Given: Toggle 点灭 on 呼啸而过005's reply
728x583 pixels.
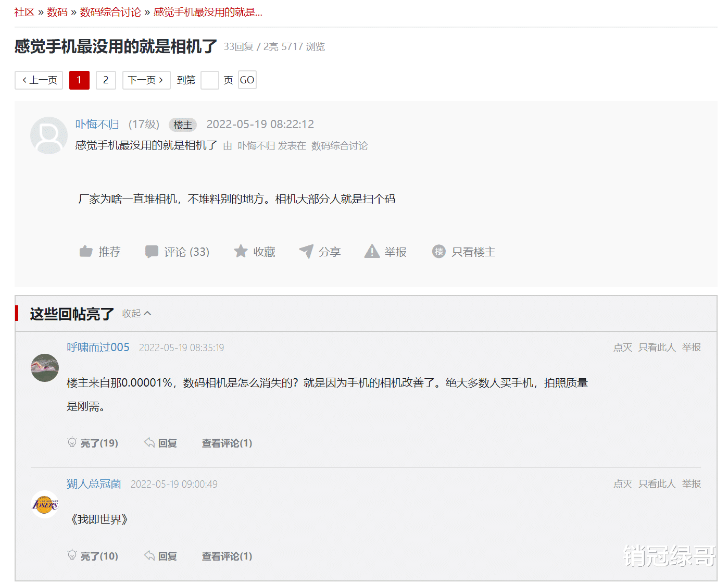Looking at the screenshot, I should point(622,347).
